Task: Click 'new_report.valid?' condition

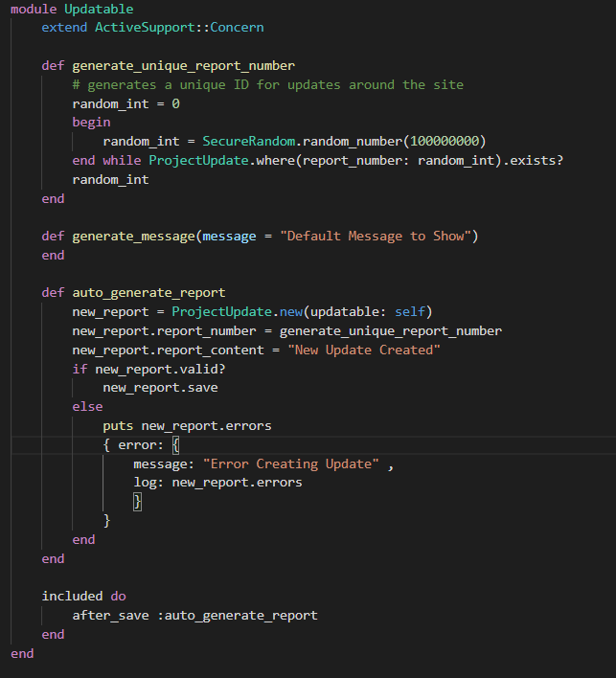Action: (x=160, y=370)
